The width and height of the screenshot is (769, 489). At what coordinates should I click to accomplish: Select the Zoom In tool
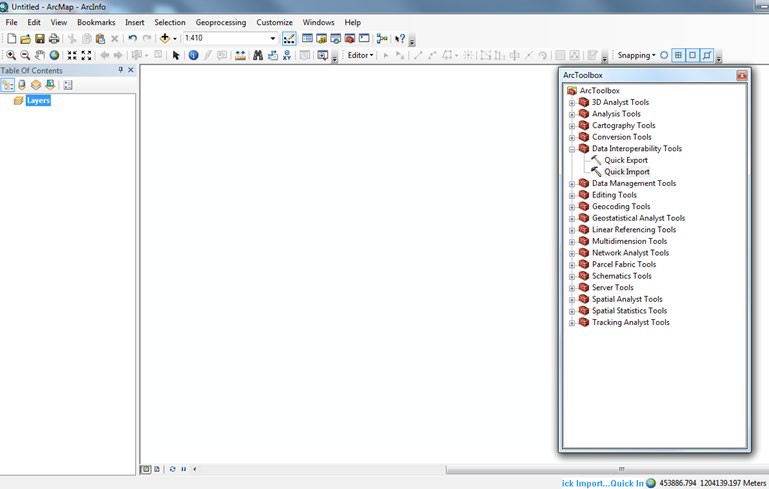pos(11,55)
